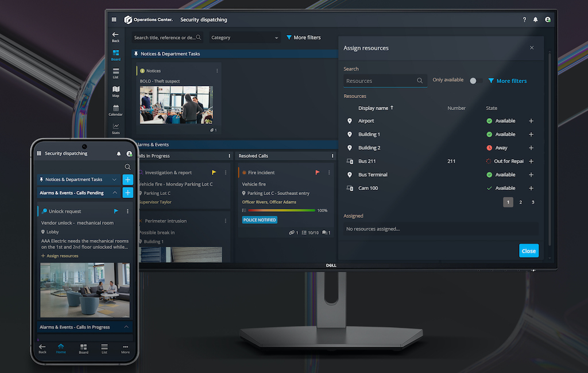Click the search magnifier on phone
Screen dimensions: 588x373
127,167
